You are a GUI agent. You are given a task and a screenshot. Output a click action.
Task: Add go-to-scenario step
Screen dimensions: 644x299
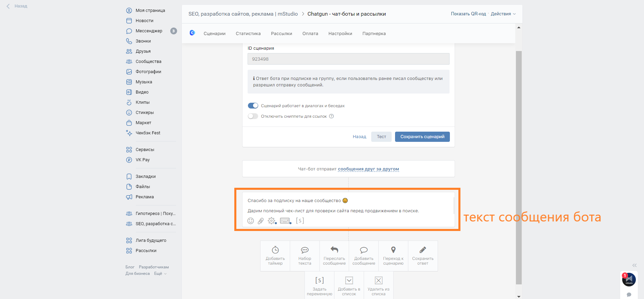click(x=393, y=256)
